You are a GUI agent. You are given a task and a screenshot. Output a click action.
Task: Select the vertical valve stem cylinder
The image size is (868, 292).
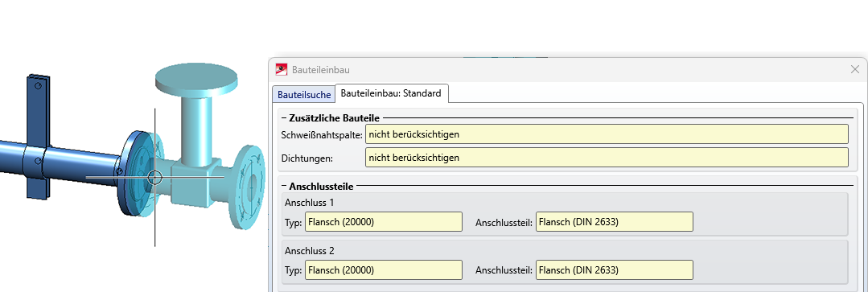point(195,128)
